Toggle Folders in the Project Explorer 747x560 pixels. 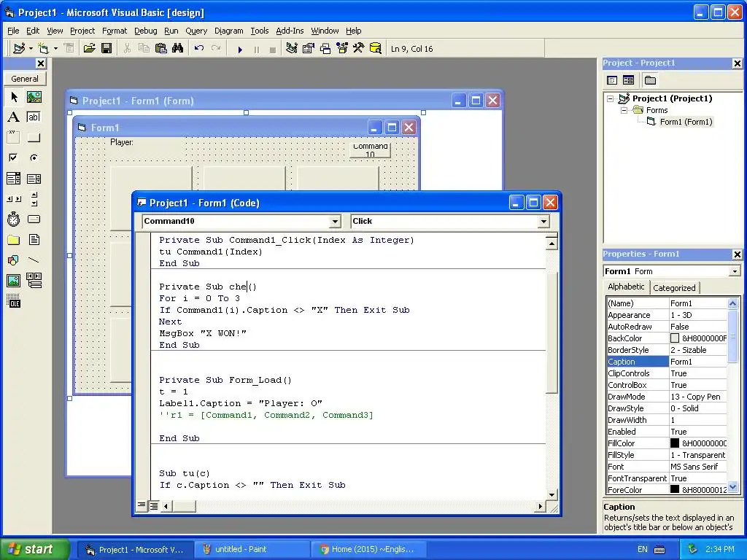(x=650, y=80)
